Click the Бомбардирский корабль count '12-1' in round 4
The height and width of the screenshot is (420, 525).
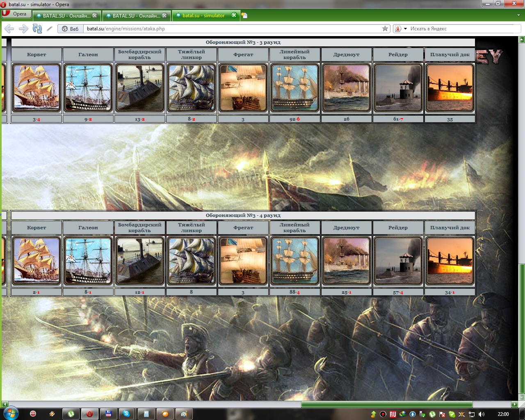click(140, 292)
